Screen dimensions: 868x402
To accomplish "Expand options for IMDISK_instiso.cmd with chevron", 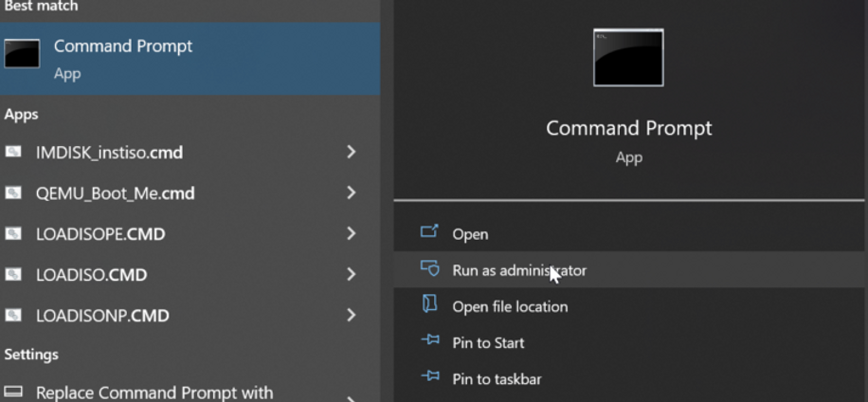I will coord(351,152).
